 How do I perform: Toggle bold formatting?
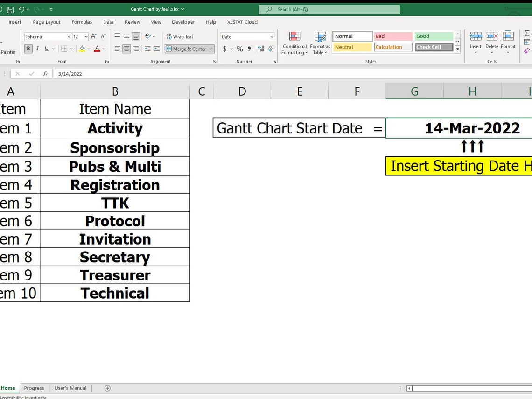29,49
